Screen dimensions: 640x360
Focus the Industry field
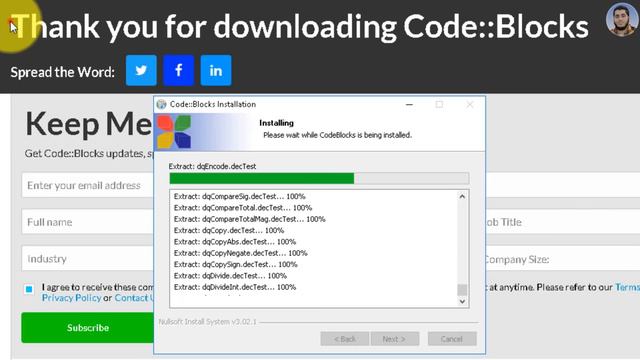click(88, 259)
